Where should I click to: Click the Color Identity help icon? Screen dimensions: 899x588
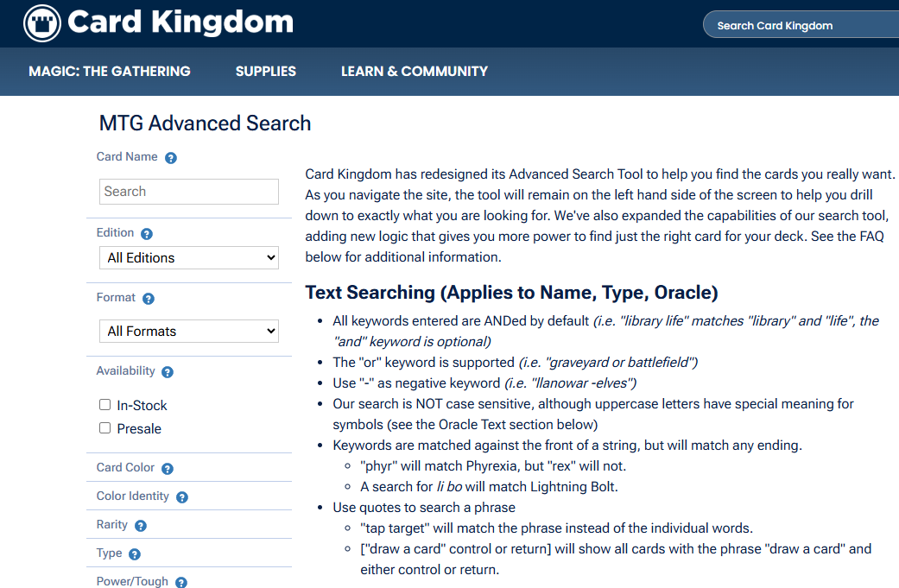[x=182, y=497]
